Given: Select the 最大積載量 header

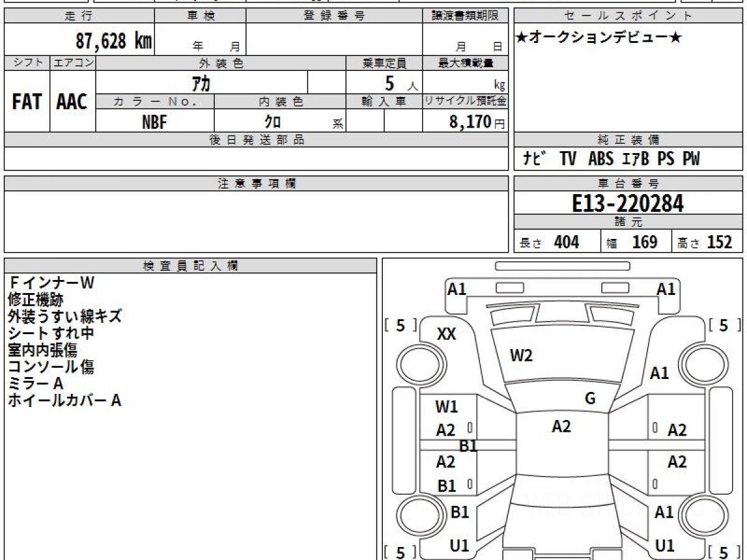Looking at the screenshot, I should click(x=465, y=63).
